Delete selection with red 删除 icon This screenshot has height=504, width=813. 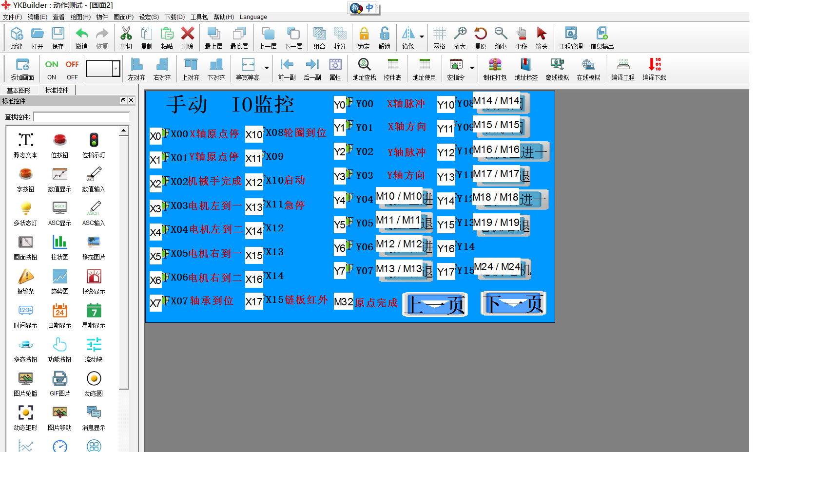pyautogui.click(x=187, y=37)
